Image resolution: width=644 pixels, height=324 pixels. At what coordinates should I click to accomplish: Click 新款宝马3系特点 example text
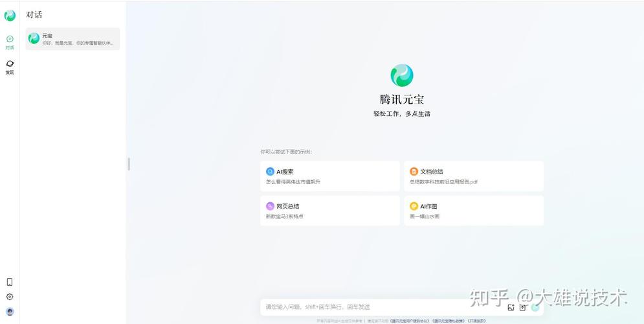click(x=285, y=216)
